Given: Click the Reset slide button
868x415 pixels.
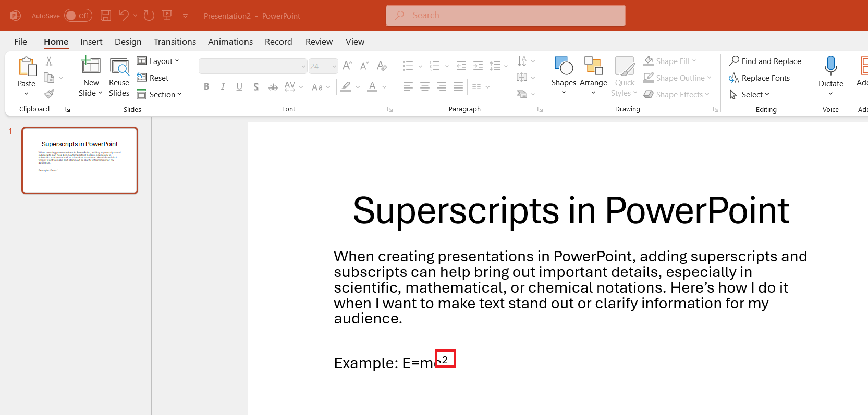Looking at the screenshot, I should tap(153, 78).
